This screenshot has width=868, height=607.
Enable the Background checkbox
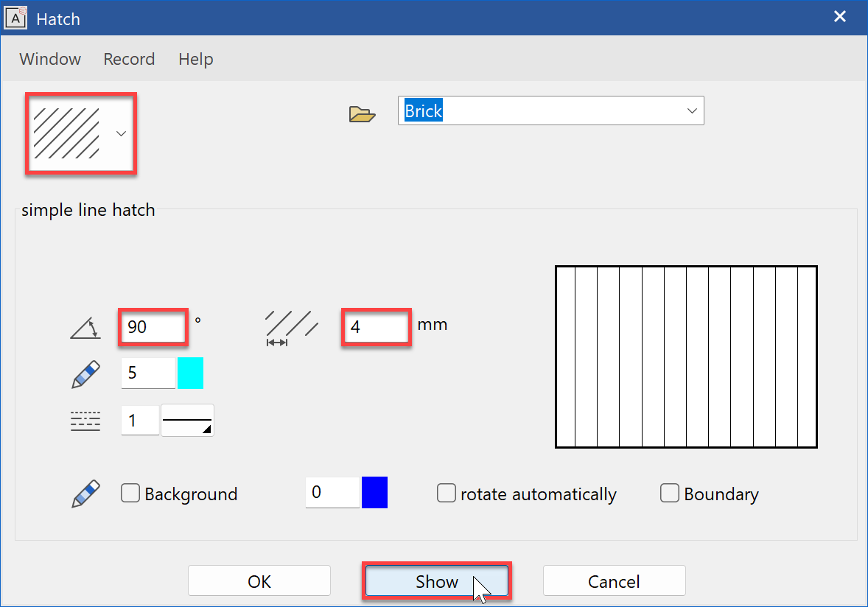coord(130,493)
